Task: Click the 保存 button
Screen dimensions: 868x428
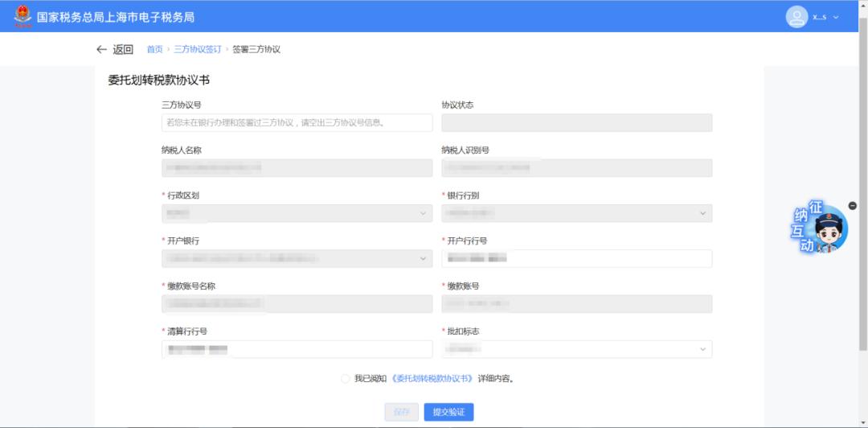Action: click(401, 412)
